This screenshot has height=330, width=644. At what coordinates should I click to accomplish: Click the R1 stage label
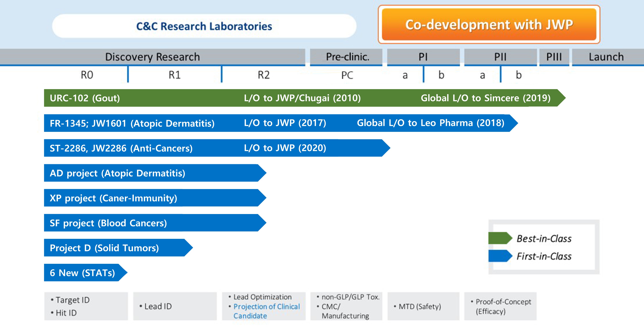pyautogui.click(x=175, y=75)
